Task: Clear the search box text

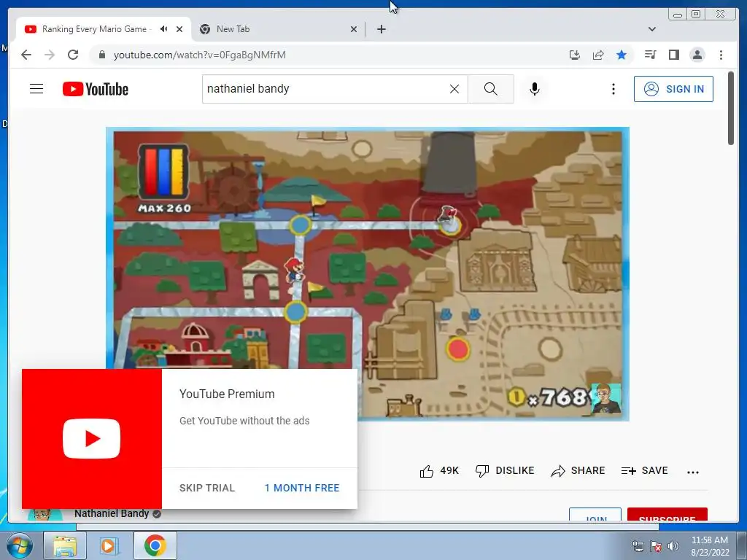Action: 454,89
